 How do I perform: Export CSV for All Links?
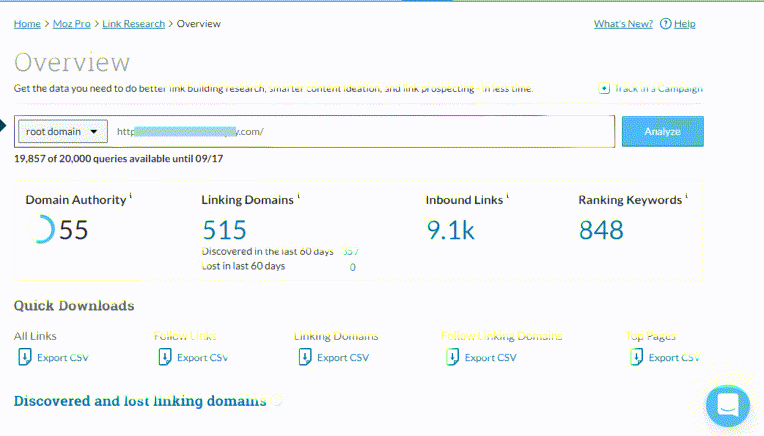pos(63,358)
